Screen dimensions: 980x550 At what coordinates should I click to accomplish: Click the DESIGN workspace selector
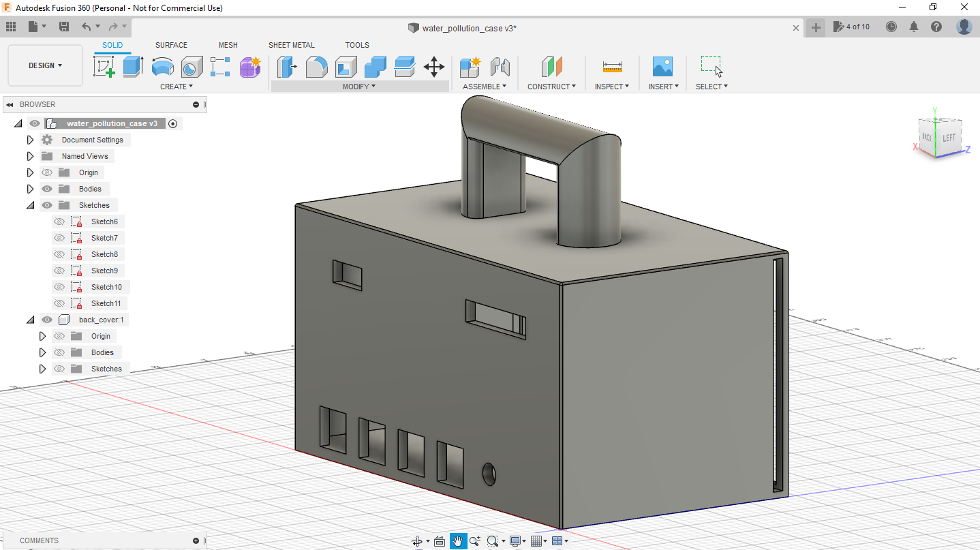click(45, 65)
